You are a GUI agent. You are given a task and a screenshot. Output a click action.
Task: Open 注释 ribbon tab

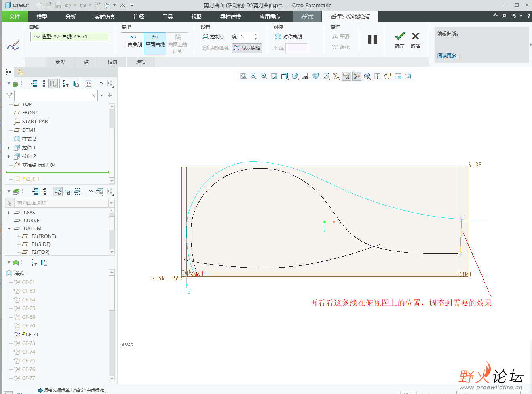139,17
